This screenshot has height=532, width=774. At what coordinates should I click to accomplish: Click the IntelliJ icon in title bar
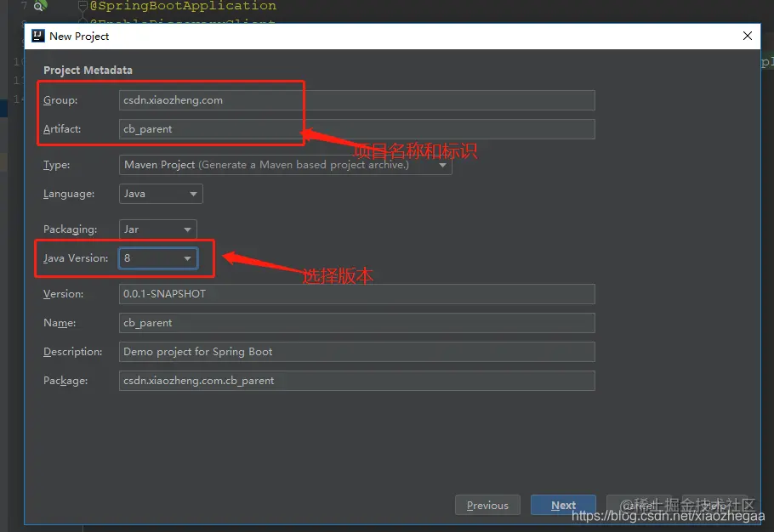38,36
